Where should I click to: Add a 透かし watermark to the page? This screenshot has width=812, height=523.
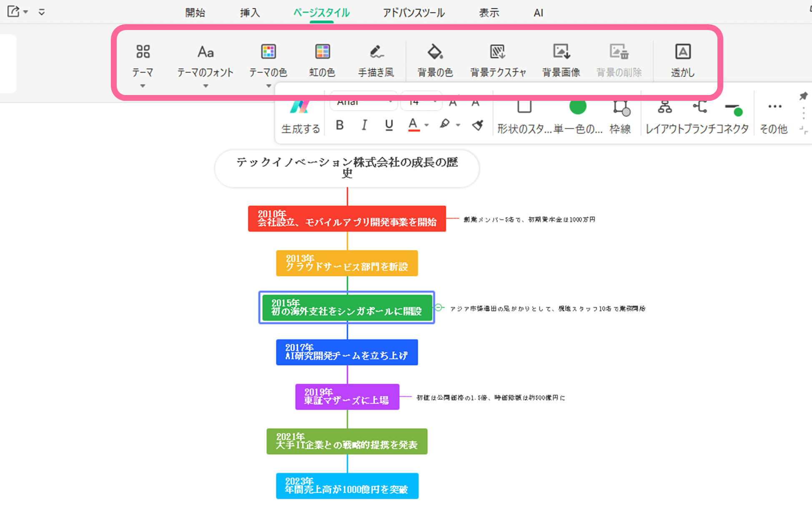(x=682, y=58)
